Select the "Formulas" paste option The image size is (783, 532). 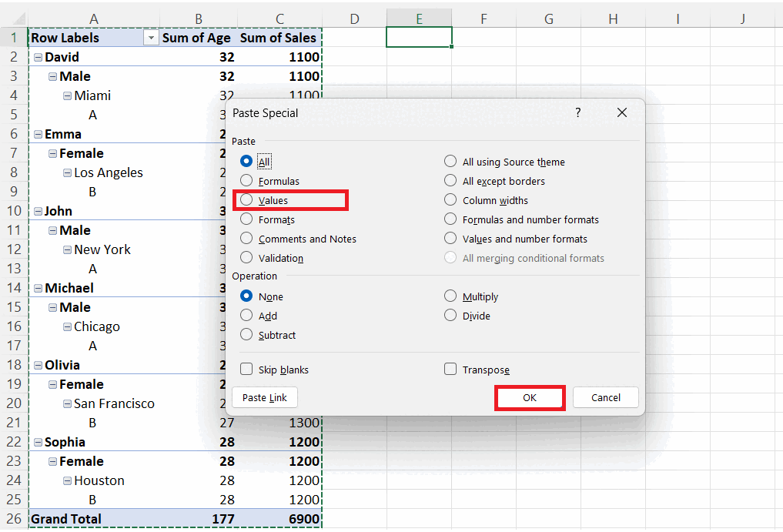point(247,180)
